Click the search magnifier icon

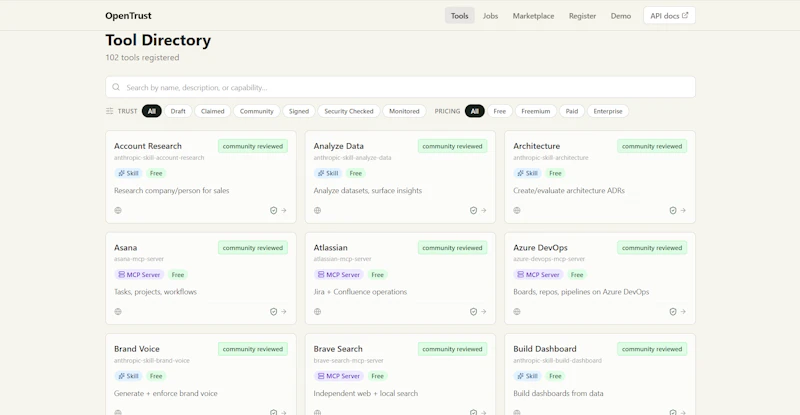tap(116, 87)
